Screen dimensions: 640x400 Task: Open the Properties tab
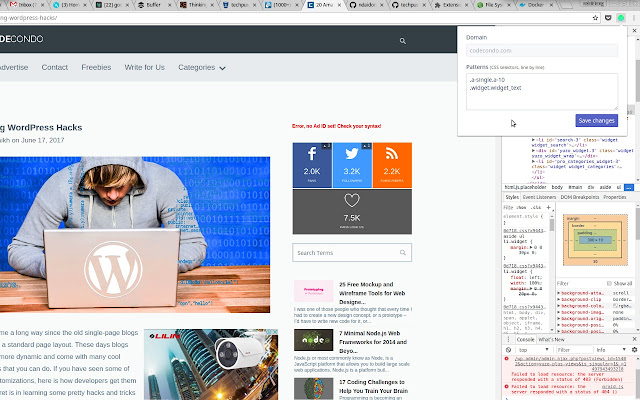tap(614, 197)
